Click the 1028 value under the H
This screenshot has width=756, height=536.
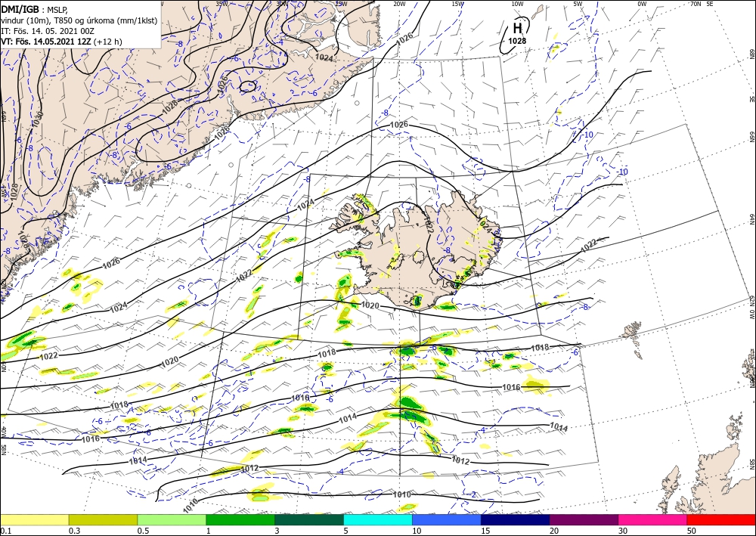[x=517, y=41]
